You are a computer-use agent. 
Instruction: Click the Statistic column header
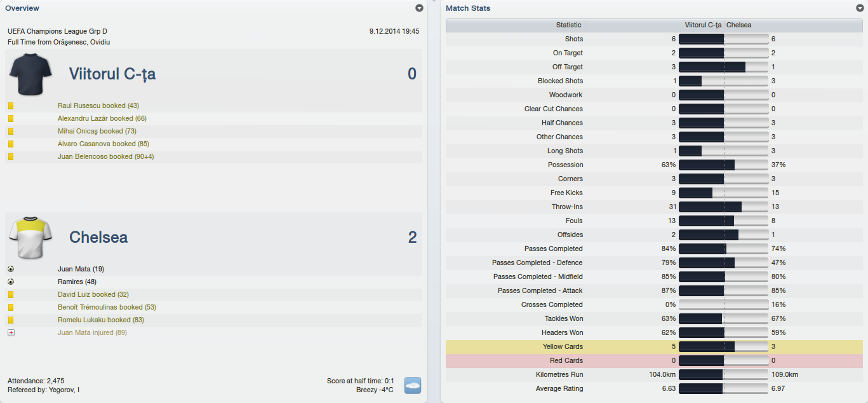tap(568, 25)
